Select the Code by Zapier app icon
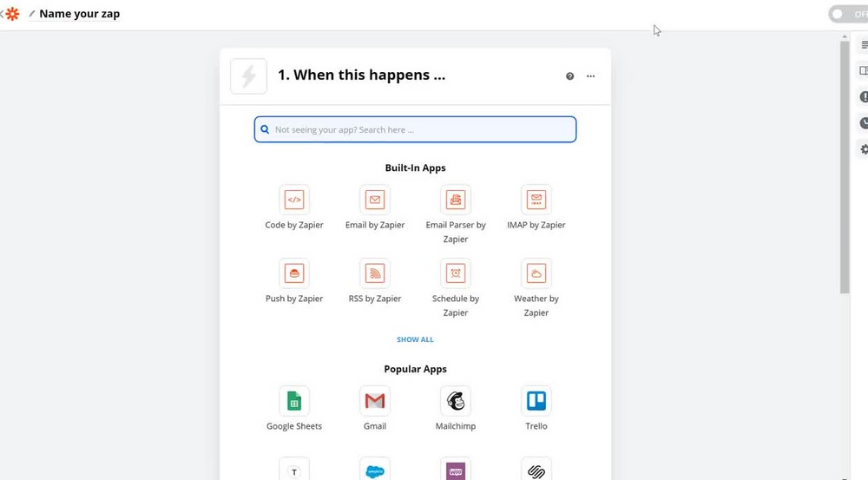 [294, 200]
